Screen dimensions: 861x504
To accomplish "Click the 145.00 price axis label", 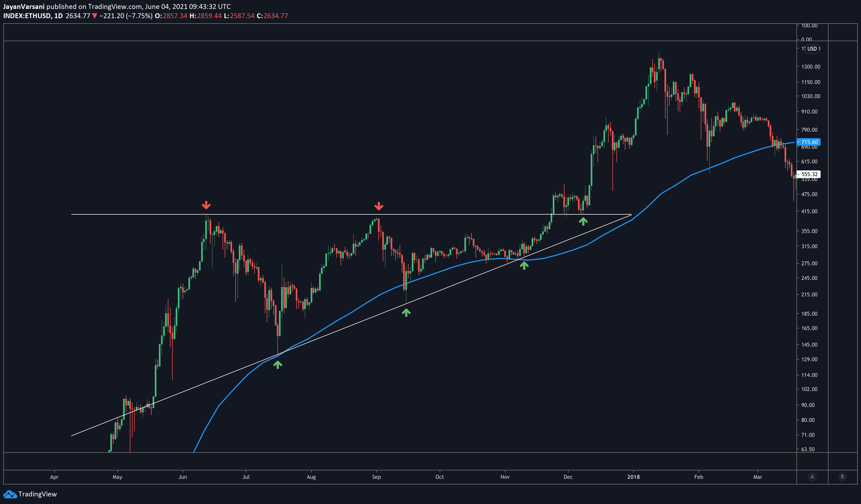I will click(x=809, y=345).
